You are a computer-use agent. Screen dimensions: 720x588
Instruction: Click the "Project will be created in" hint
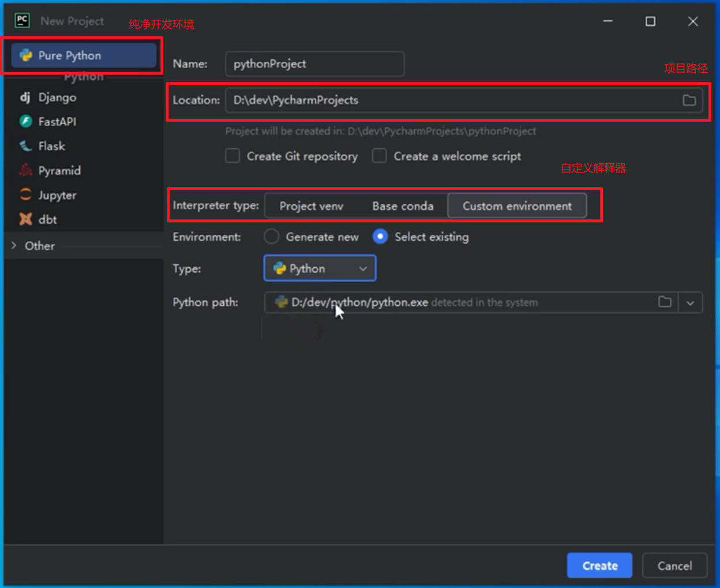click(381, 131)
